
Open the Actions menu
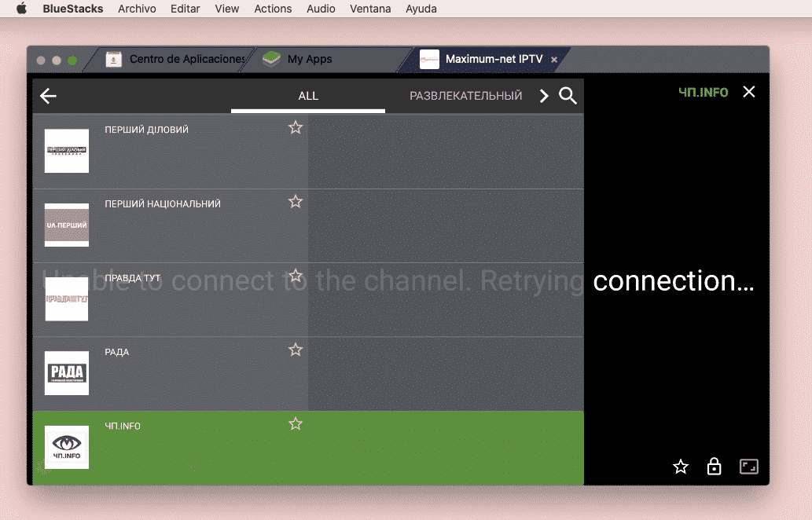pos(273,9)
